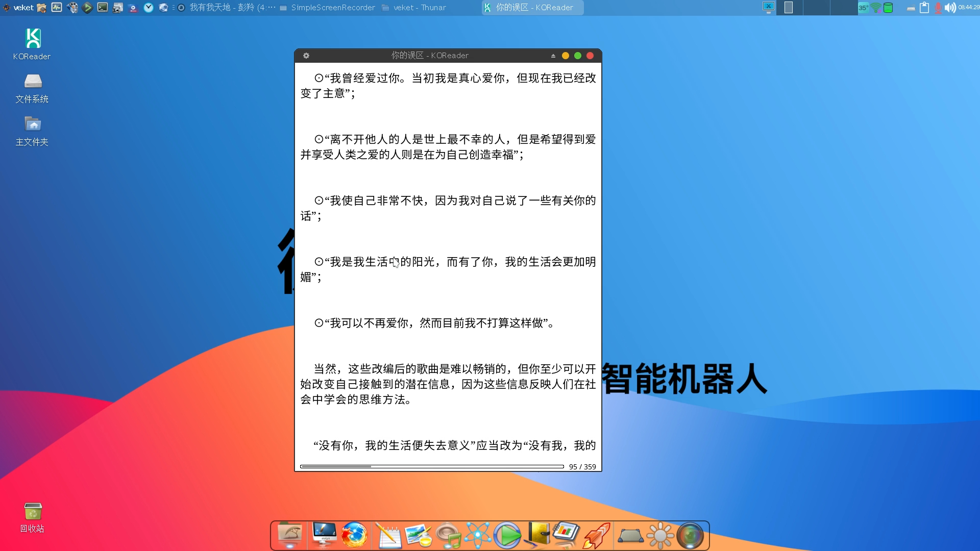Click the 08:44 panel clock
The image size is (980, 551).
point(969,8)
